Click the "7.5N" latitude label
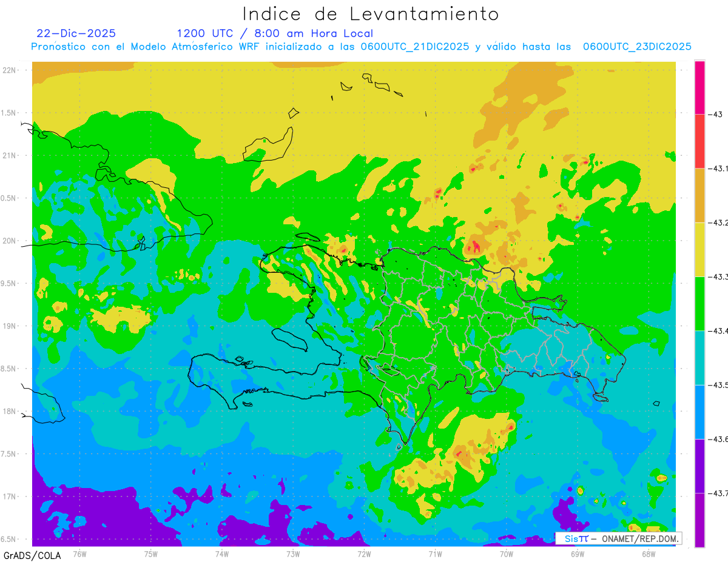This screenshot has width=728, height=562. point(9,454)
